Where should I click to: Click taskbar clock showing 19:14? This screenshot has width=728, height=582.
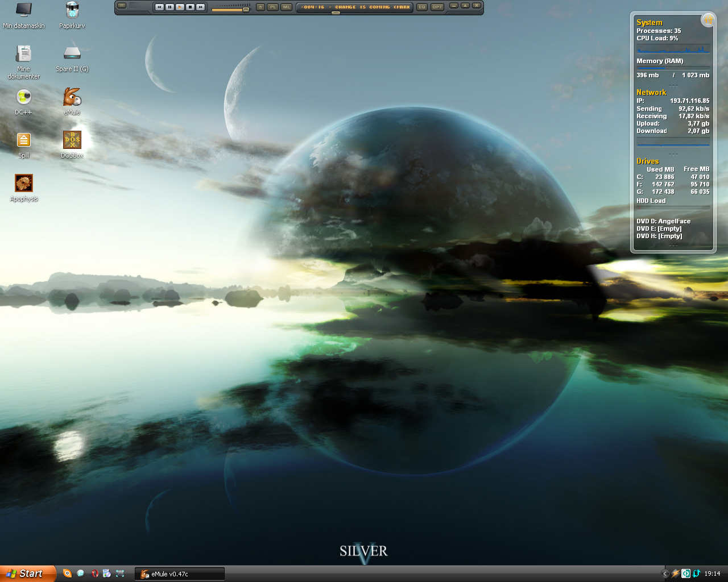[712, 573]
